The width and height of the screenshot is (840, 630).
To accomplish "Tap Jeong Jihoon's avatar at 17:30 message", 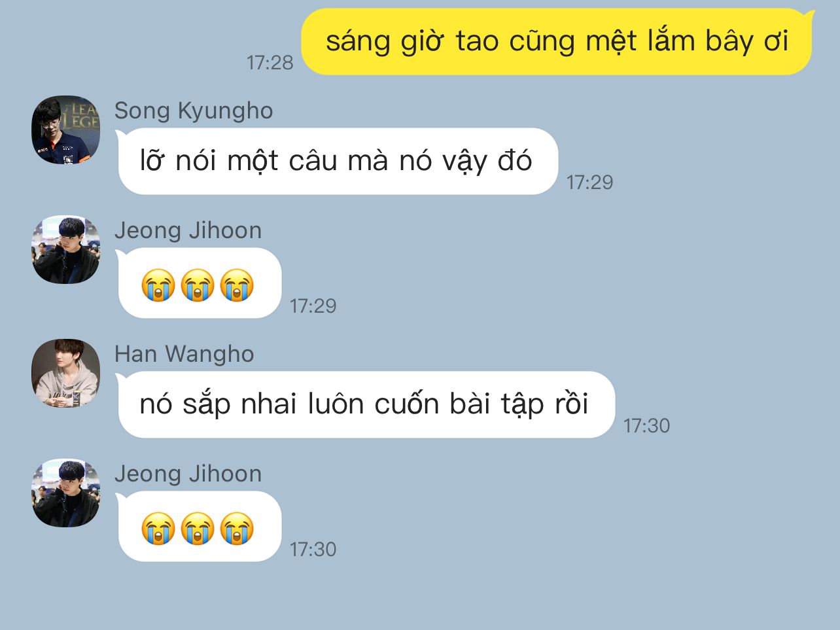I will (x=65, y=493).
